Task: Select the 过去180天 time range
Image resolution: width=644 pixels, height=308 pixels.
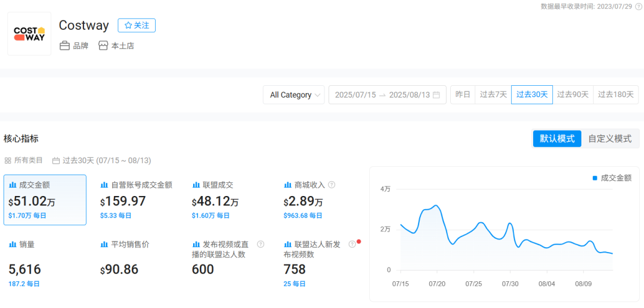Action: pyautogui.click(x=615, y=95)
